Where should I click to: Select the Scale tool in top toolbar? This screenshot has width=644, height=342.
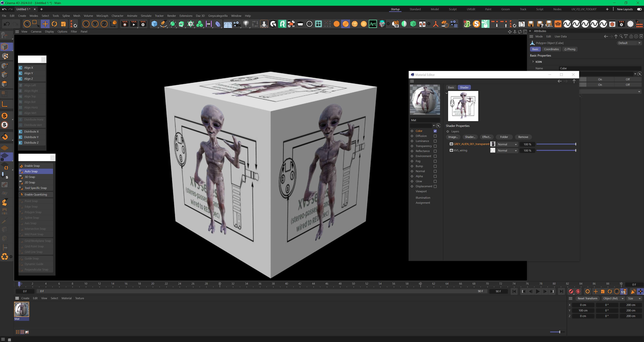[63, 24]
